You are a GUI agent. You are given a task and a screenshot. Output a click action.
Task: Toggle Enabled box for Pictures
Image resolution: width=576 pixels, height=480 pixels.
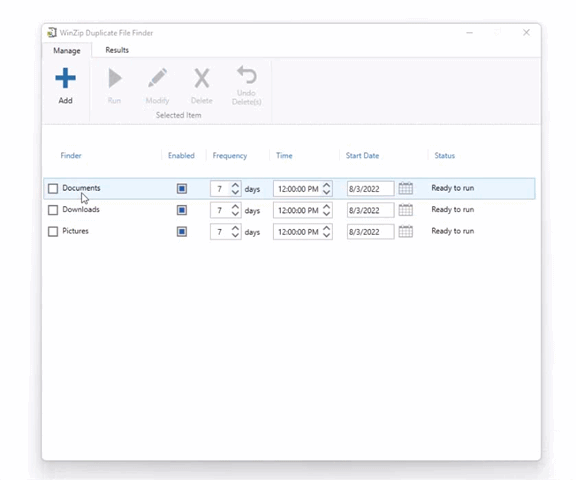coord(182,232)
